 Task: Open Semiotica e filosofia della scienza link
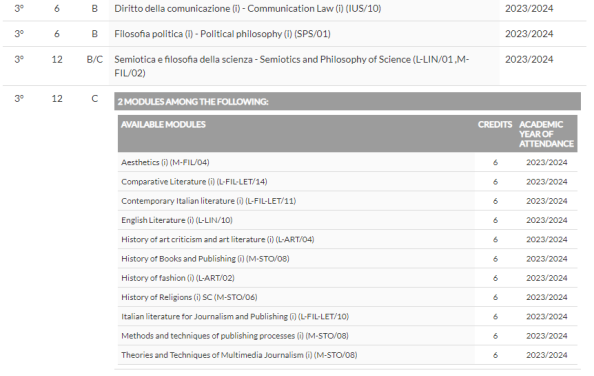coord(291,66)
